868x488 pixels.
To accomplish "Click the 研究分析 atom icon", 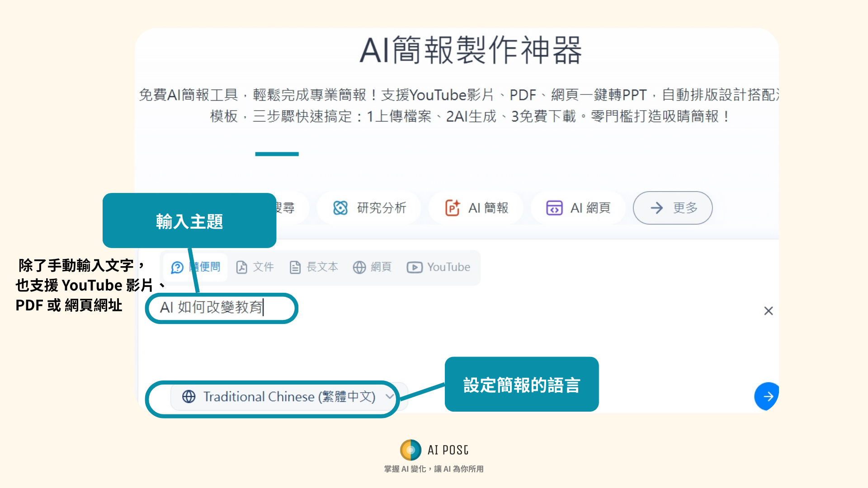I will (x=340, y=208).
